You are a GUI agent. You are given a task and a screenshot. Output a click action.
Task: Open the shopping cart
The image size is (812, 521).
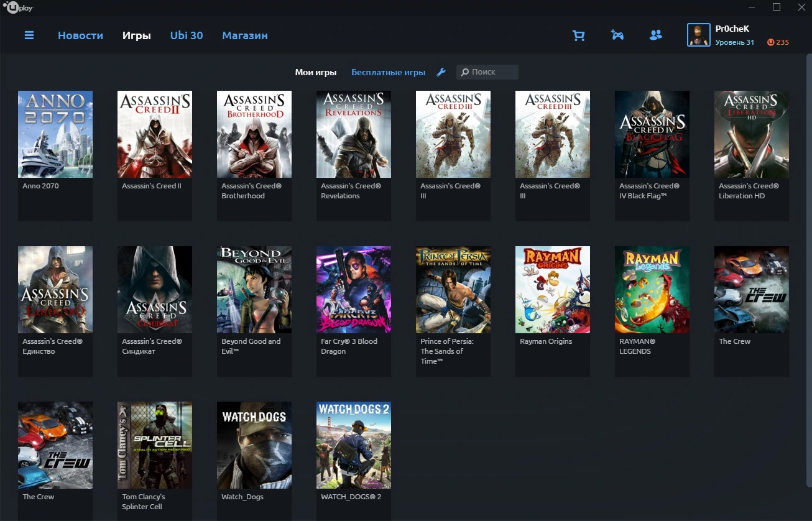coord(579,35)
